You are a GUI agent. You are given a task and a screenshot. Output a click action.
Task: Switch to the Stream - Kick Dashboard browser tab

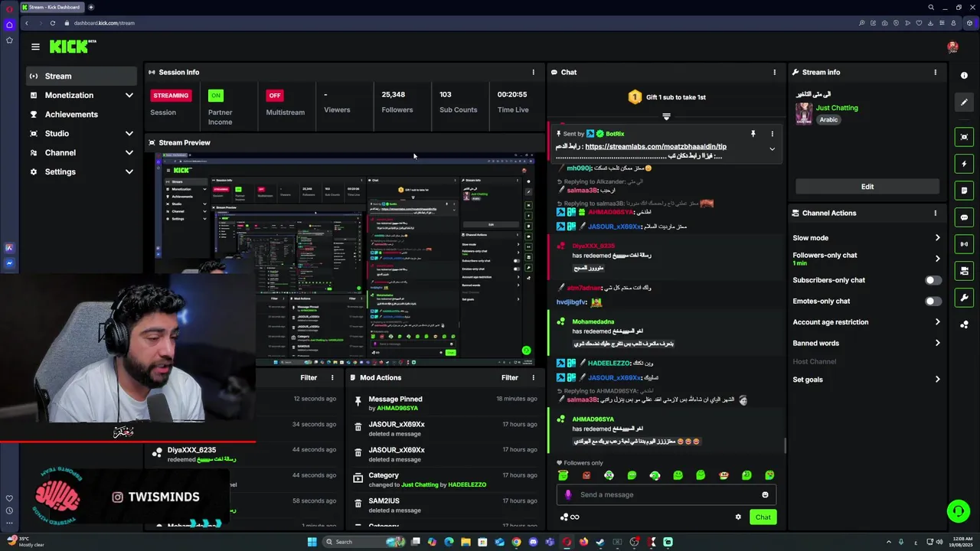pos(51,7)
